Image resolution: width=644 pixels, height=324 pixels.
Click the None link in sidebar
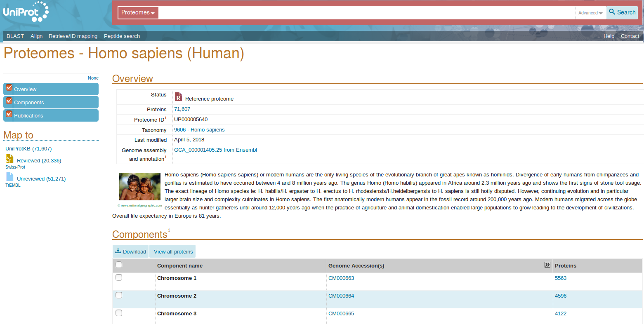(x=93, y=78)
